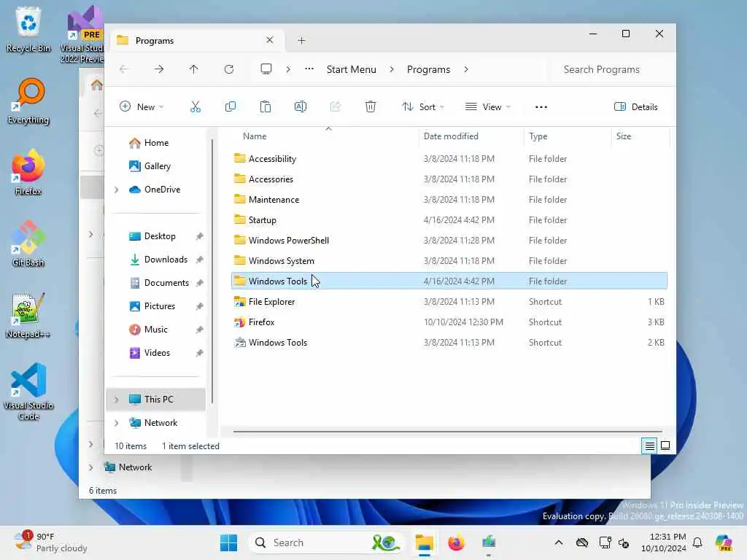Expand chevron after Programs in address bar
The height and width of the screenshot is (560, 747).
tap(466, 69)
